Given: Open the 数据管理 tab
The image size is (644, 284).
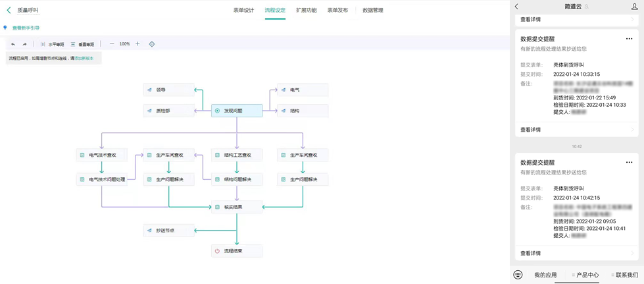Looking at the screenshot, I should [x=372, y=11].
